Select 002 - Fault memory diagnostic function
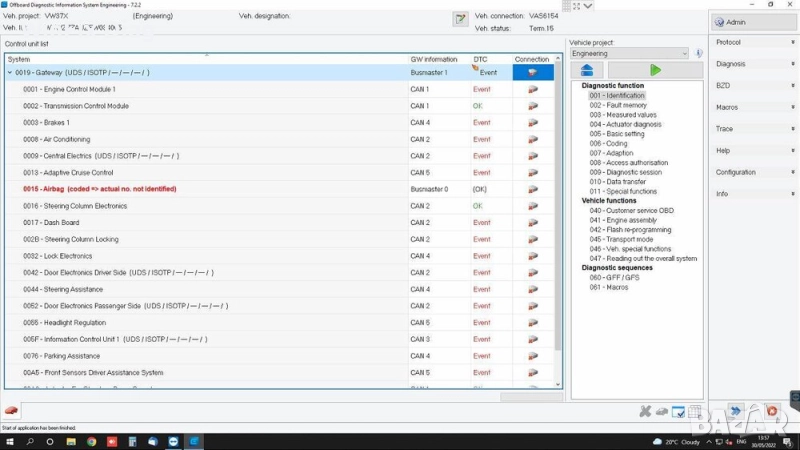Image resolution: width=800 pixels, height=450 pixels. 617,105
